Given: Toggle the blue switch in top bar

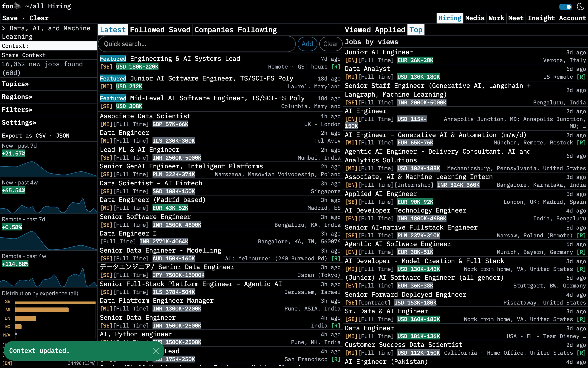Looking at the screenshot, I should tap(565, 7).
